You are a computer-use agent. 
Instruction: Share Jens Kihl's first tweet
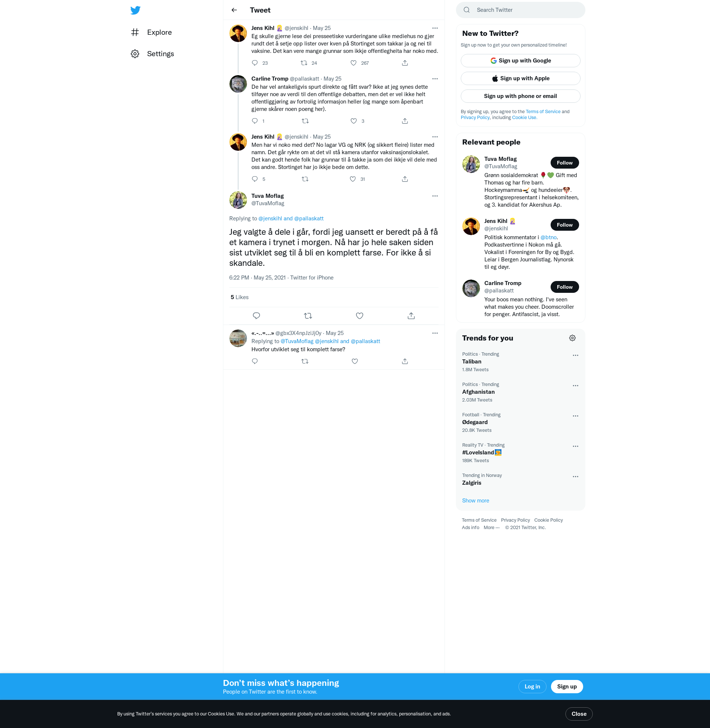[405, 63]
